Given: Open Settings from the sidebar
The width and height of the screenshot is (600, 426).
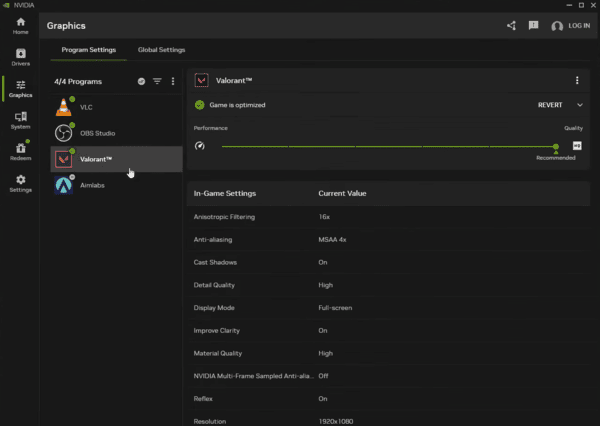Looking at the screenshot, I should pyautogui.click(x=20, y=183).
